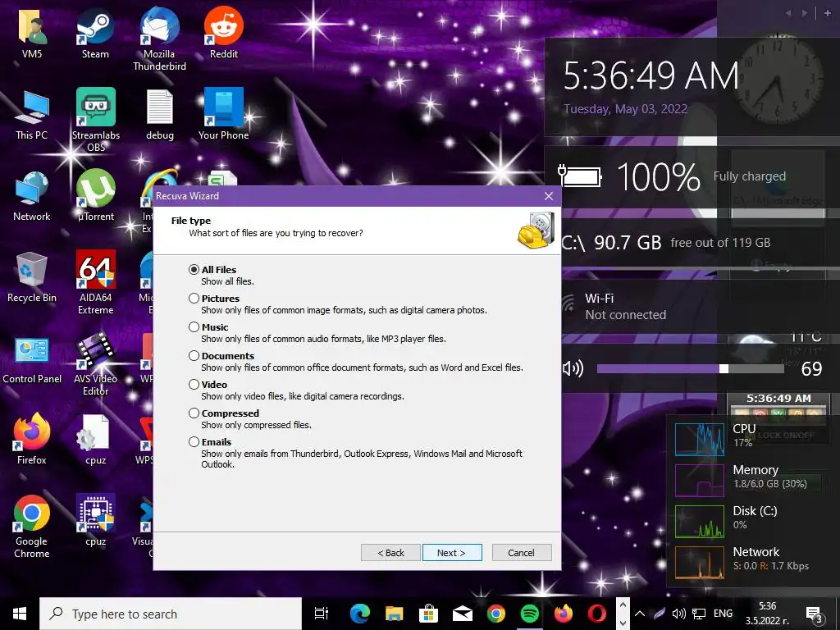The height and width of the screenshot is (630, 840).
Task: Open Your Phone desktop shortcut
Action: [x=223, y=115]
